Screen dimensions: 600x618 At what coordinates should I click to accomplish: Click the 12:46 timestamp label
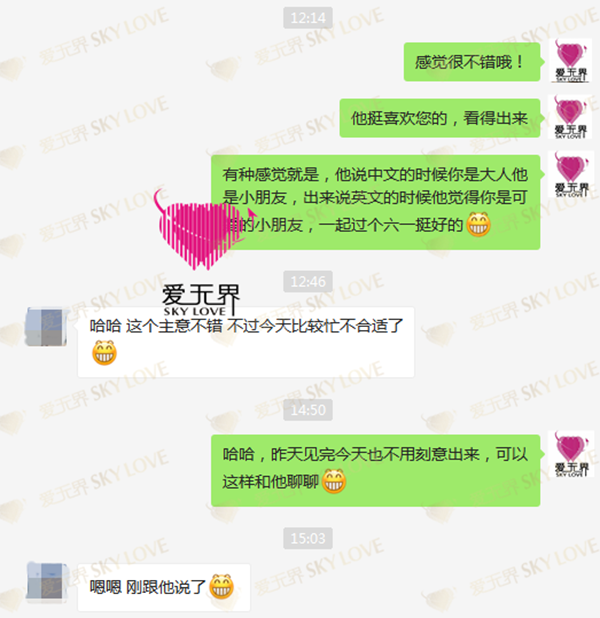click(308, 281)
